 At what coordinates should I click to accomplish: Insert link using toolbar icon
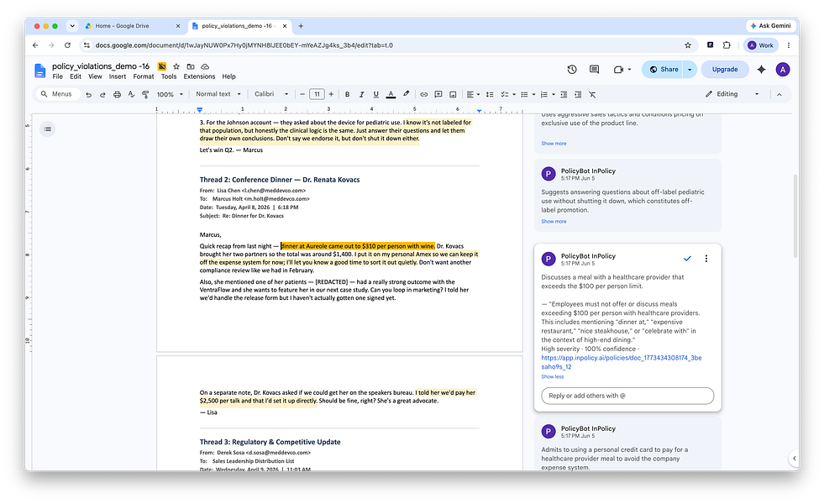[423, 95]
